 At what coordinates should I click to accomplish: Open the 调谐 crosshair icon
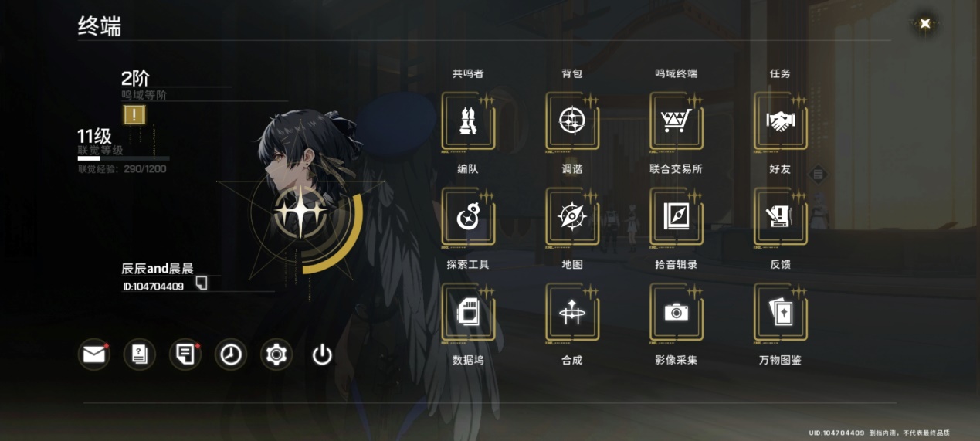point(572,121)
